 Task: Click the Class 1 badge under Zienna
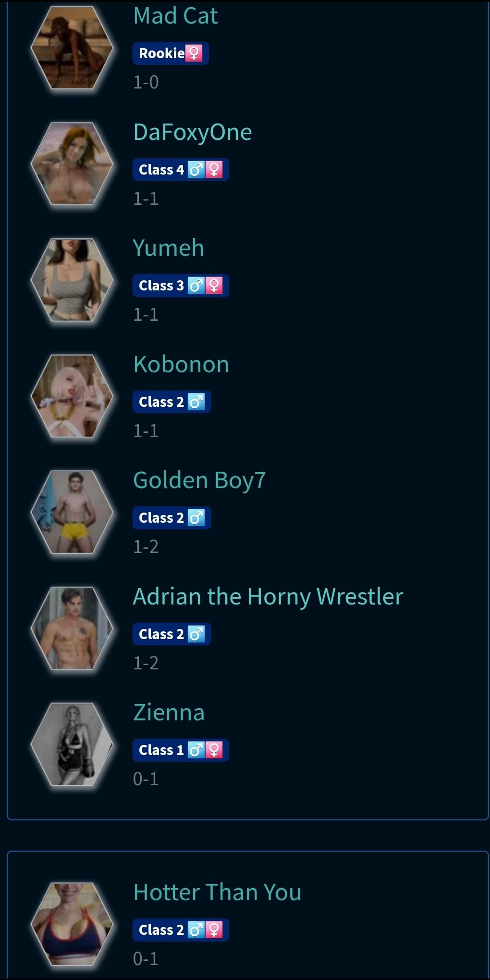point(181,750)
